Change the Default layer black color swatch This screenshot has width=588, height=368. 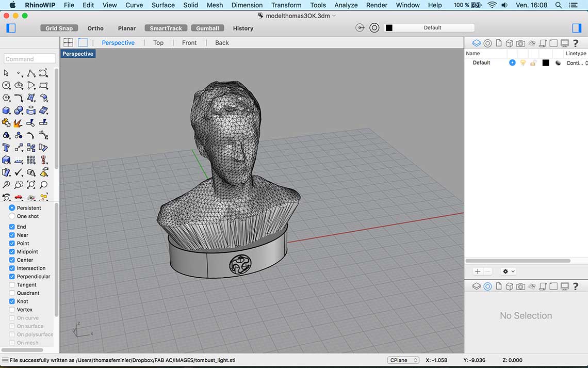(546, 63)
